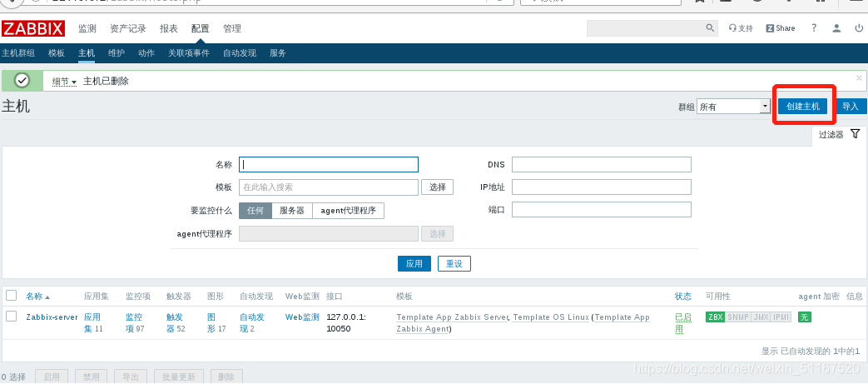Open the Zabbix-server host link
This screenshot has height=384, width=868.
point(52,317)
